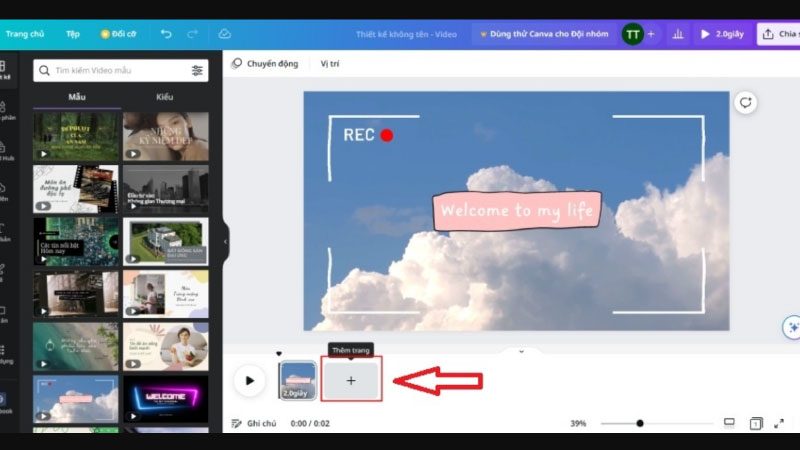Click the 0:00 / 0:02 time readout
The image size is (800, 450).
point(310,423)
